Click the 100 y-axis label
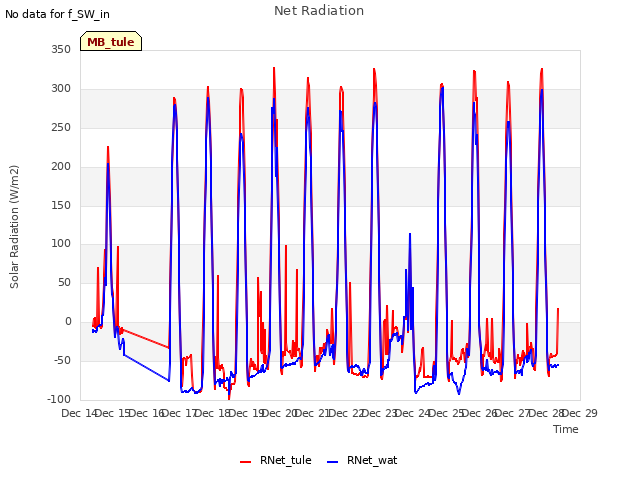Image resolution: width=640 pixels, height=480 pixels. click(61, 244)
